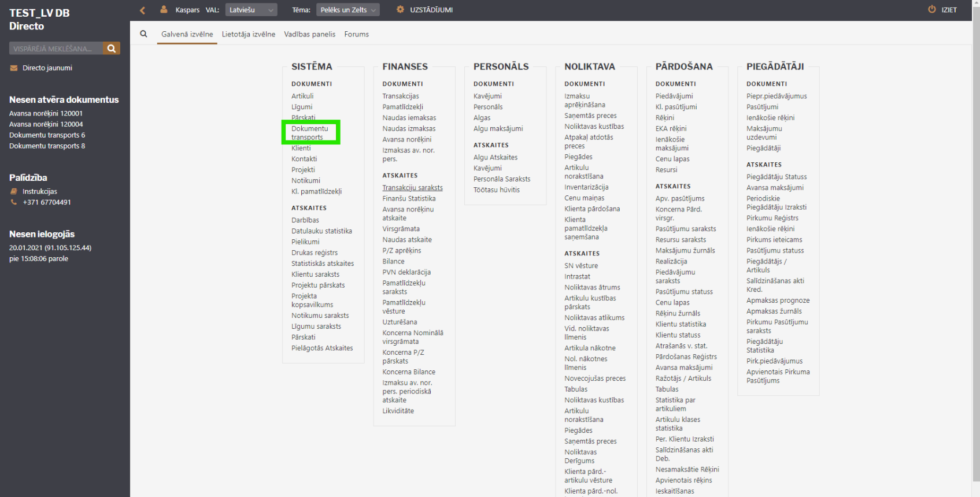Open Likviditāte report

(398, 411)
